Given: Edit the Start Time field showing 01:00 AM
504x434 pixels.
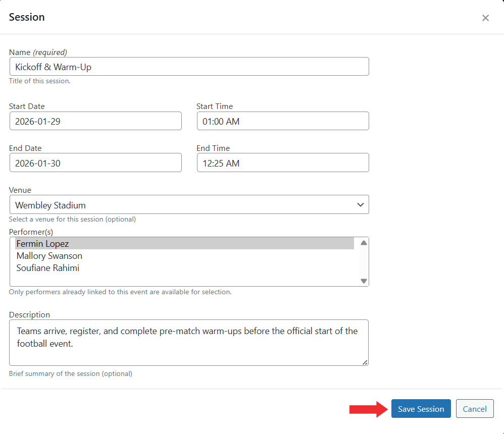Looking at the screenshot, I should point(282,121).
